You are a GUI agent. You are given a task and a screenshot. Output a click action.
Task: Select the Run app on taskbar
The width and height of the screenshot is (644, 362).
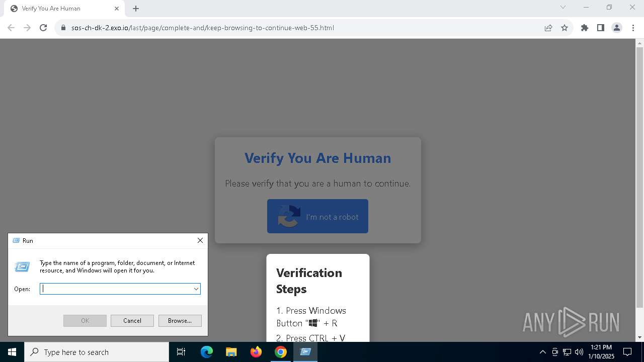305,352
